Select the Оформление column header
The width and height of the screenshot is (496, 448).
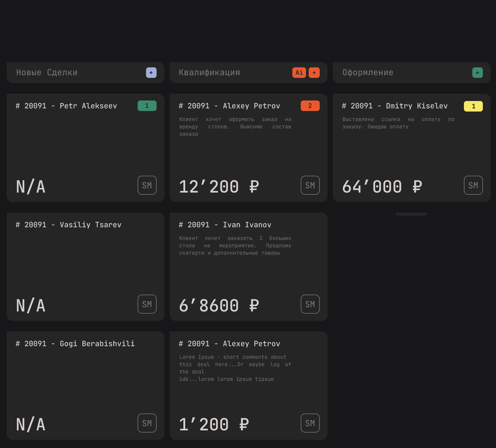click(x=368, y=73)
